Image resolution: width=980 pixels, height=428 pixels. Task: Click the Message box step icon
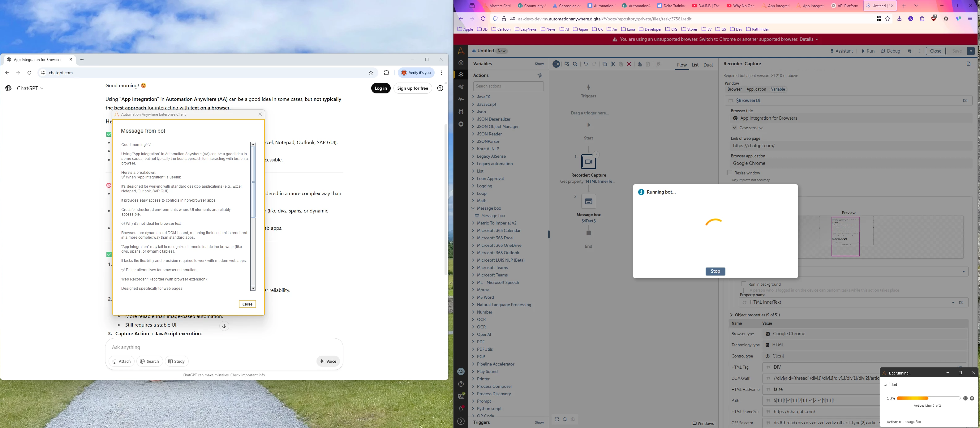588,201
